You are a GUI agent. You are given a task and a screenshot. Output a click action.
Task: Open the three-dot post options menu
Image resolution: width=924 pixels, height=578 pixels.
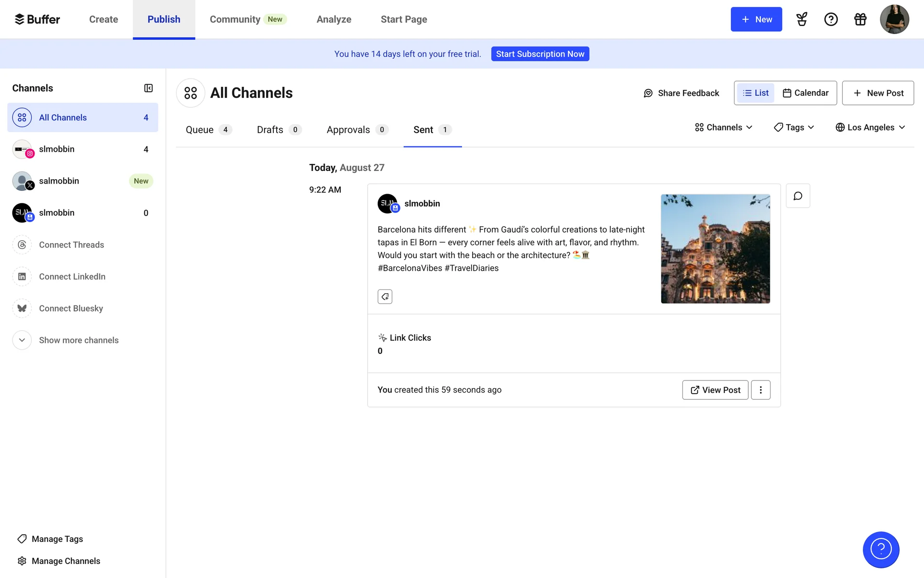click(760, 390)
